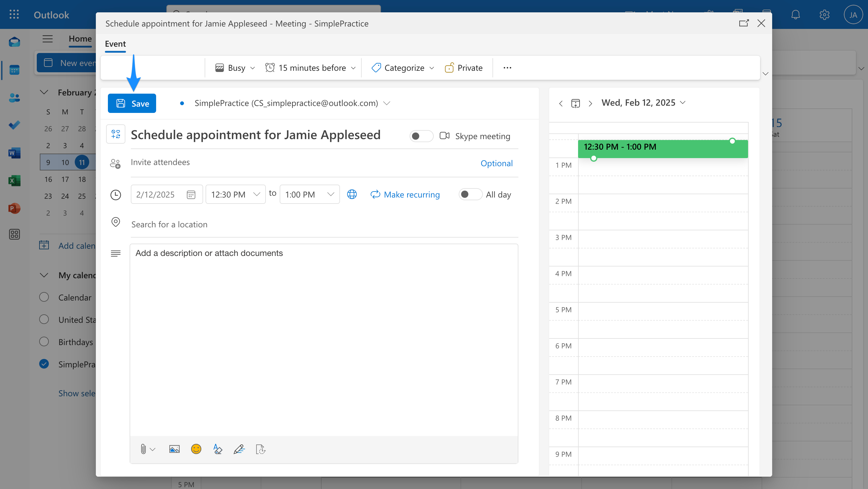This screenshot has width=868, height=489.
Task: Insert pictures inline icon
Action: coord(174,449)
